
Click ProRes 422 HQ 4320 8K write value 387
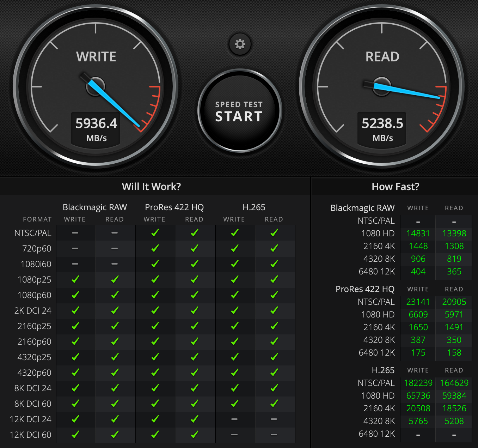tap(418, 340)
